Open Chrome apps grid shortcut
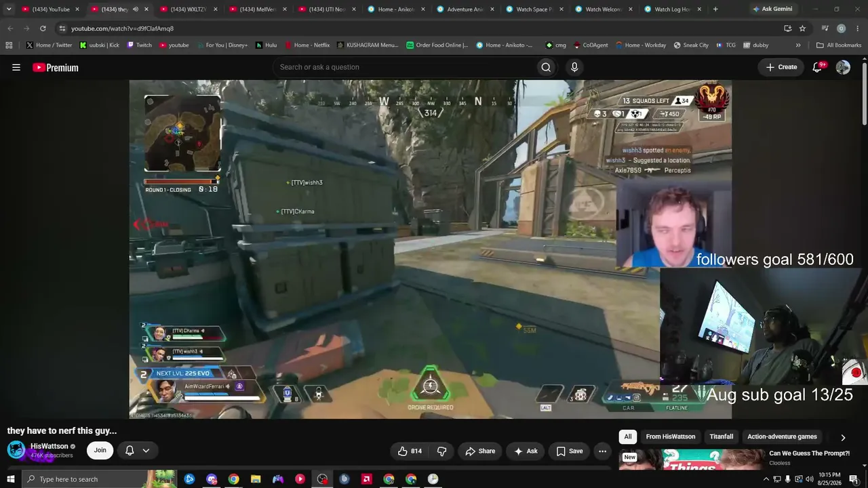The image size is (868, 488). click(9, 45)
